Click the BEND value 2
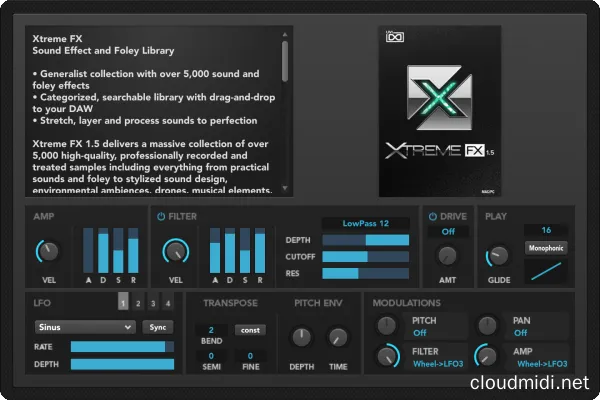The image size is (600, 400). coord(211,330)
